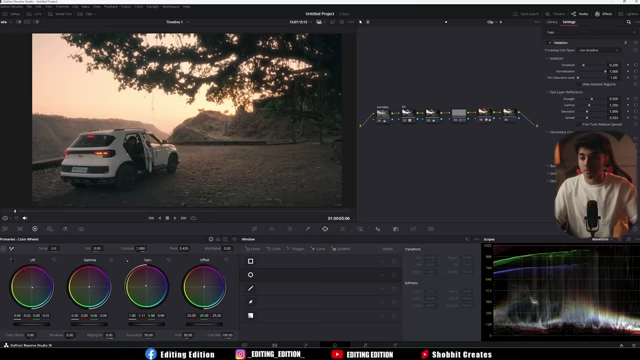The width and height of the screenshot is (640, 360).
Task: Search effects with the magnifier icon
Action: (x=629, y=22)
